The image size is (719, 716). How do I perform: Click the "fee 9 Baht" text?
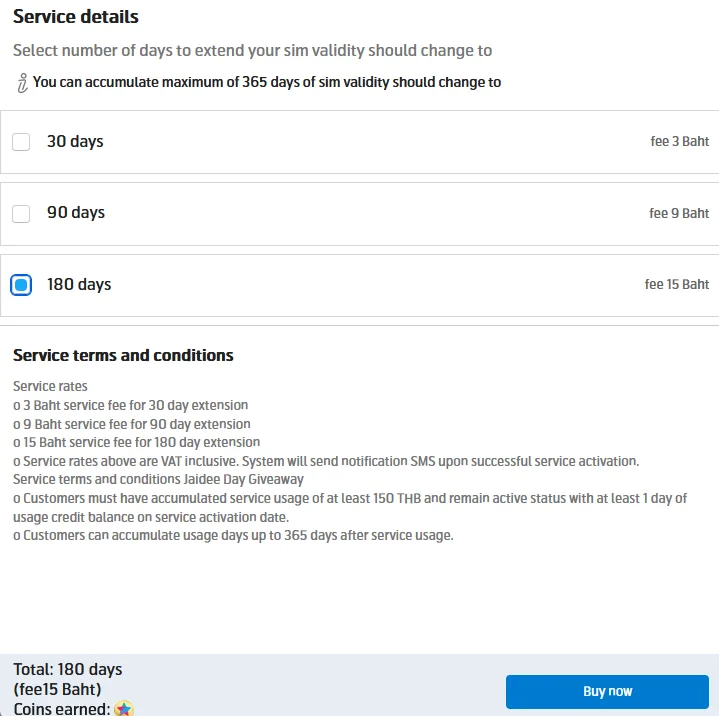[x=679, y=213]
